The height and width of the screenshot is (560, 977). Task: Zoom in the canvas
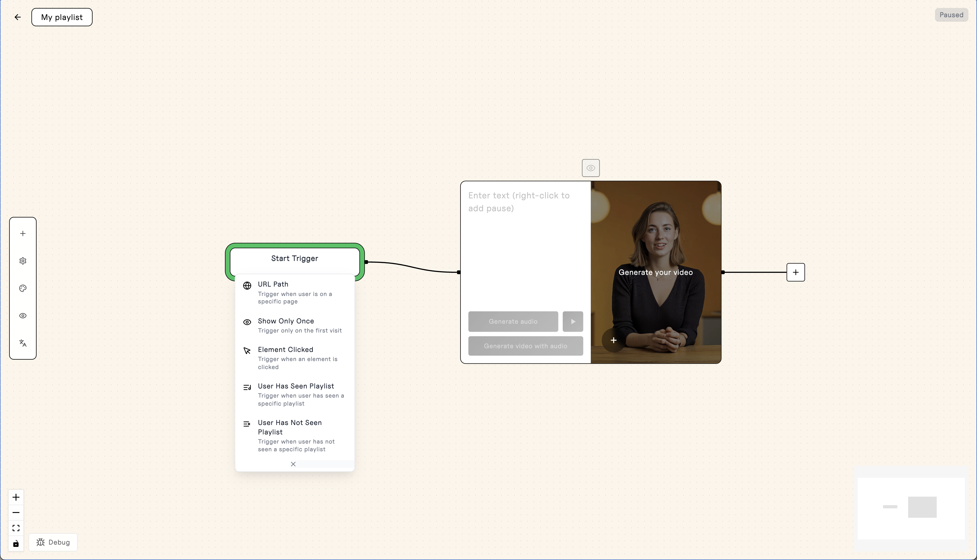point(16,497)
